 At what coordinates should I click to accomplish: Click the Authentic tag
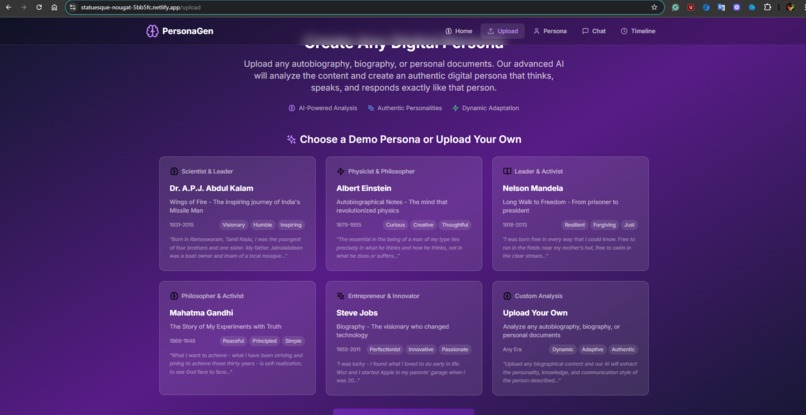[623, 349]
